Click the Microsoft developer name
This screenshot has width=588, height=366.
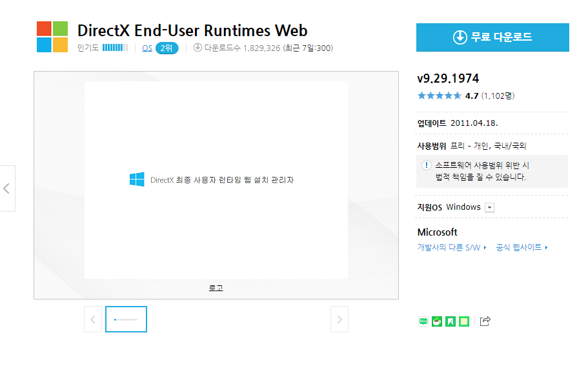(x=437, y=232)
